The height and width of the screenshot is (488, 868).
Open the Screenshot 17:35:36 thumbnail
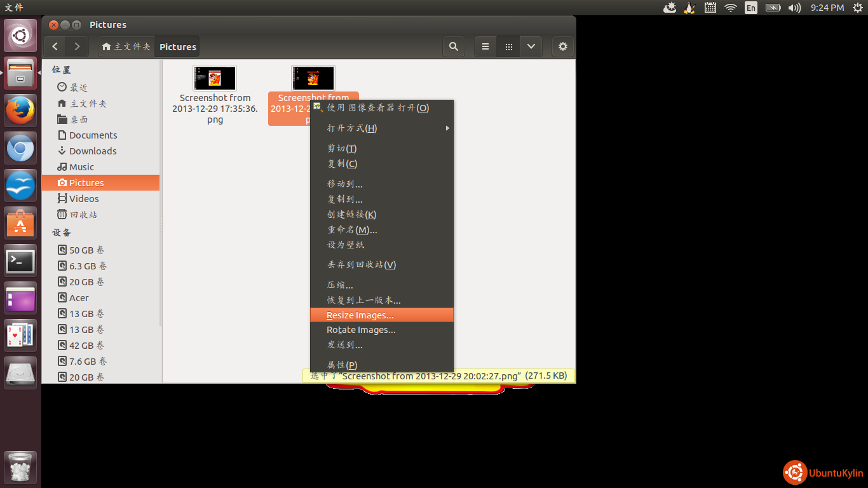pos(215,78)
